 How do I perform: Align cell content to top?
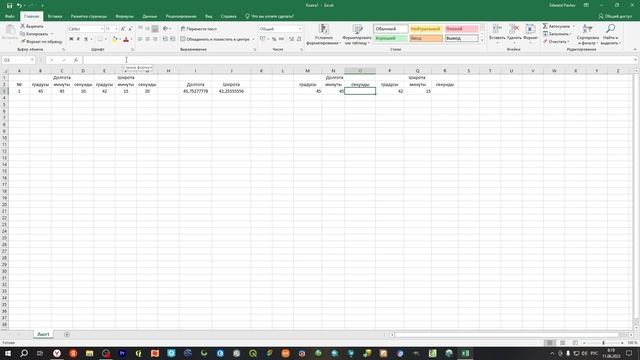pos(140,29)
